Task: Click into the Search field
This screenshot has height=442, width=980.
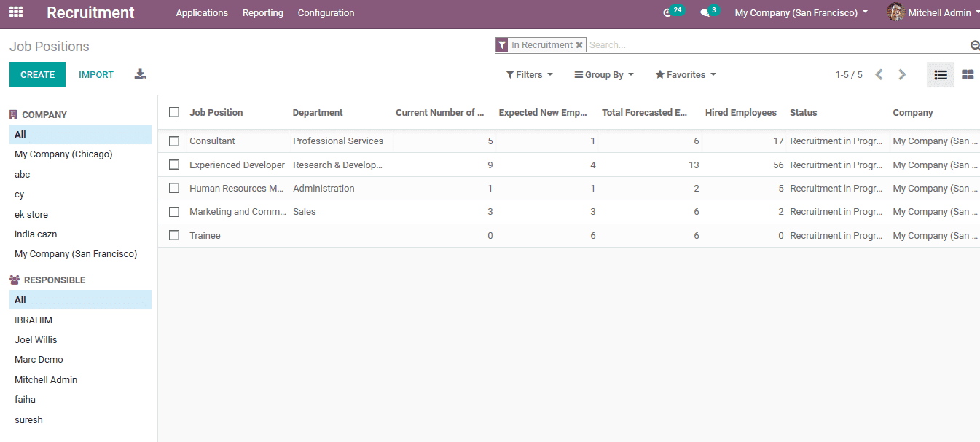Action: click(776, 45)
